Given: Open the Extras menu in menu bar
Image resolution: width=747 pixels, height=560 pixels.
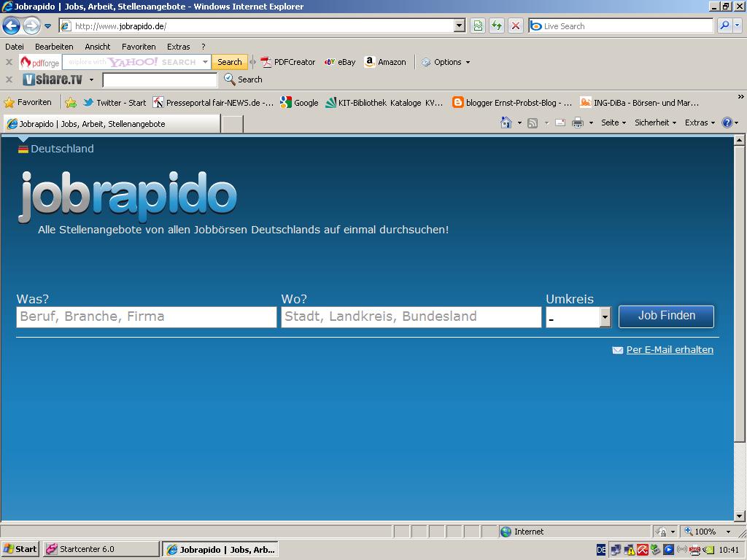Looking at the screenshot, I should click(178, 47).
